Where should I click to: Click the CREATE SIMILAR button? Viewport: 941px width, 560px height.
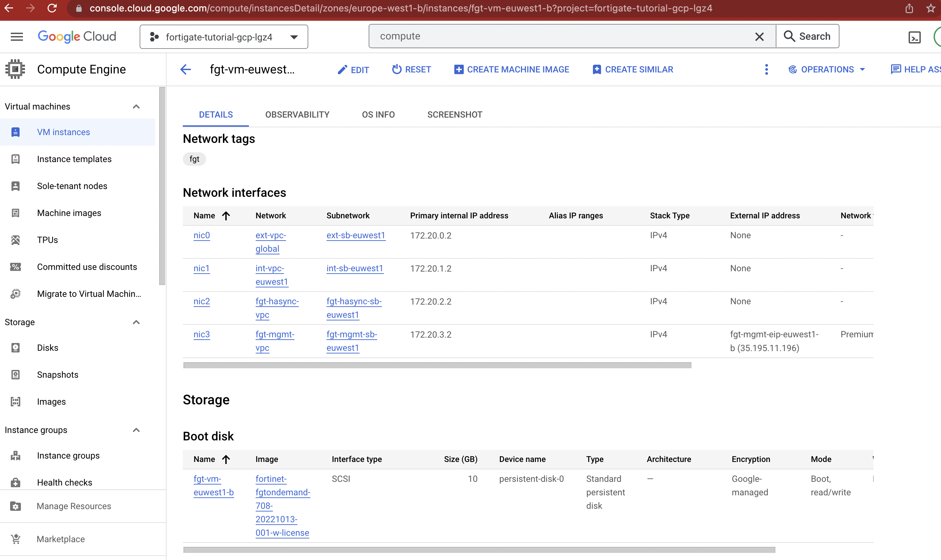coord(633,69)
